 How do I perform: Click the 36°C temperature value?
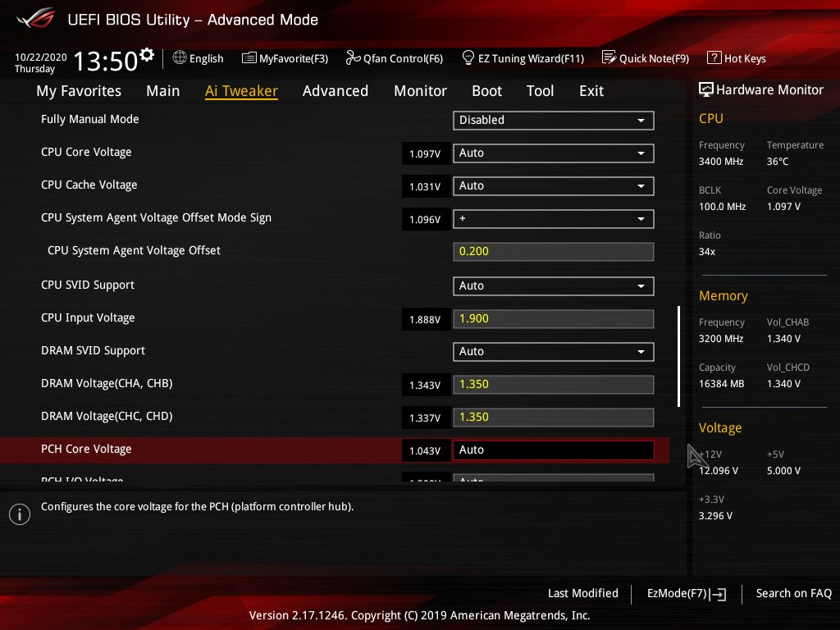point(778,162)
